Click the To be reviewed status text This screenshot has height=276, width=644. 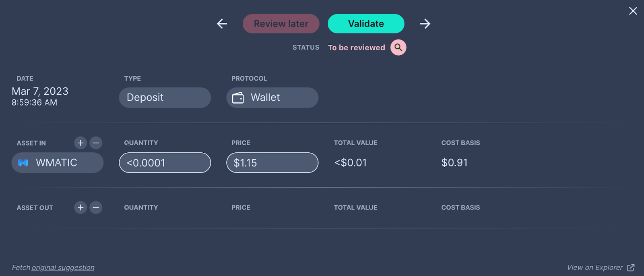[x=356, y=48]
